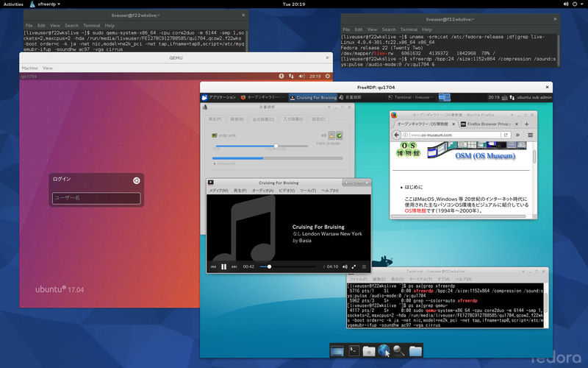Open View menu in QEMU window
Screen dimensions: 588x368
tap(48, 68)
